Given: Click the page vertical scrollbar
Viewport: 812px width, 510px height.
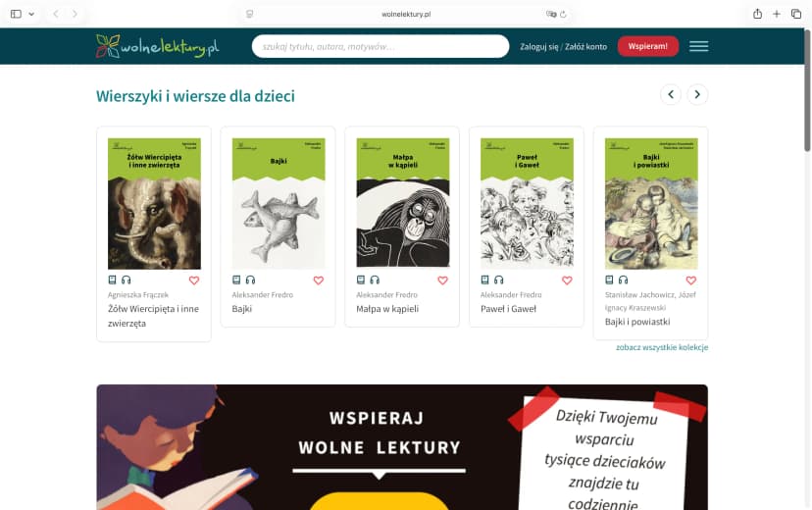Looking at the screenshot, I should pyautogui.click(x=807, y=90).
